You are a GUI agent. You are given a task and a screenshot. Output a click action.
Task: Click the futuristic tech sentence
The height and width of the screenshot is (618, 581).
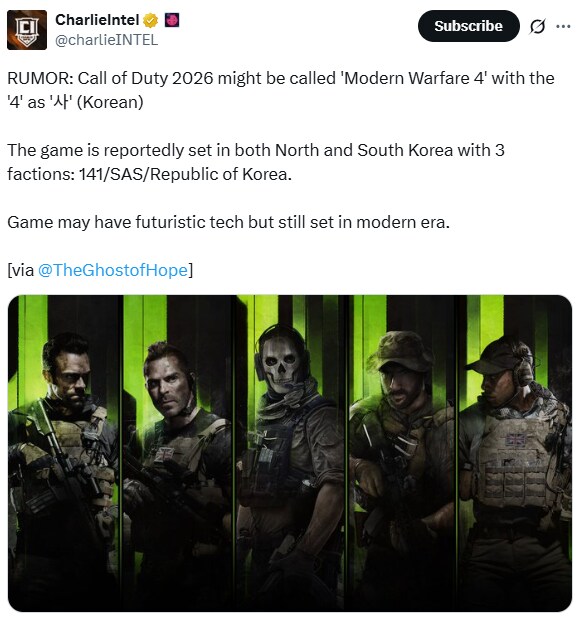(228, 222)
